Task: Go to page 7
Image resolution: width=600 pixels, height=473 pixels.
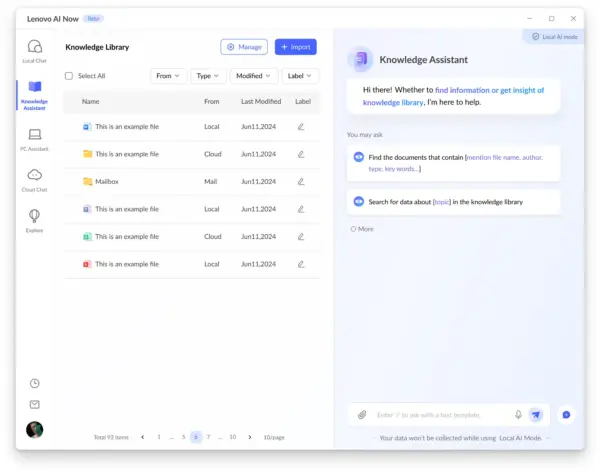Action: (x=208, y=437)
